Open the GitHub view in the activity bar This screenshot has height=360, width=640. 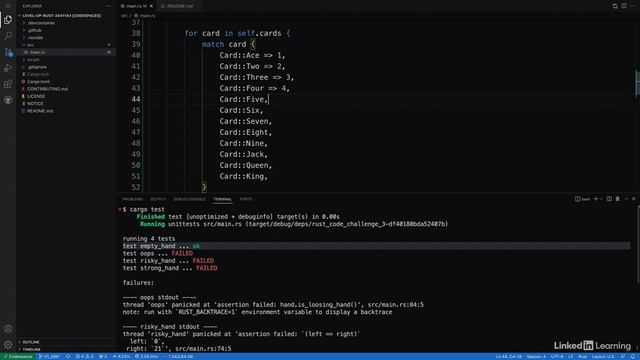[8, 100]
